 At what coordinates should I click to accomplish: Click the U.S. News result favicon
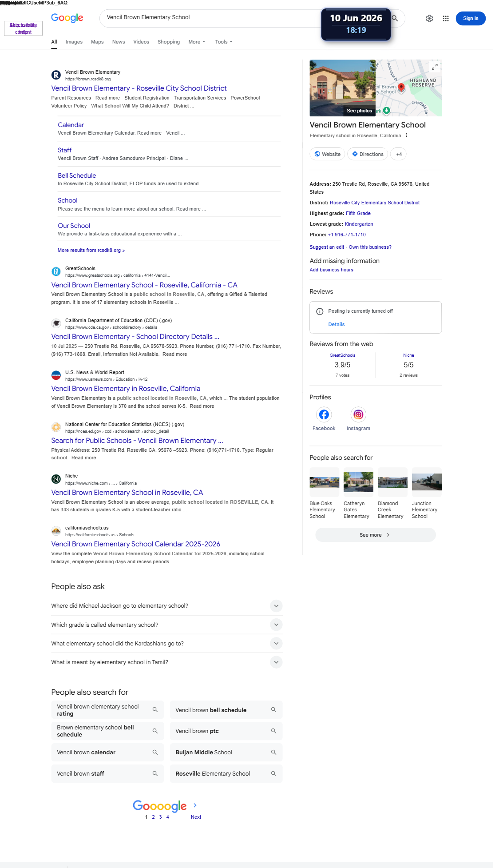56,375
